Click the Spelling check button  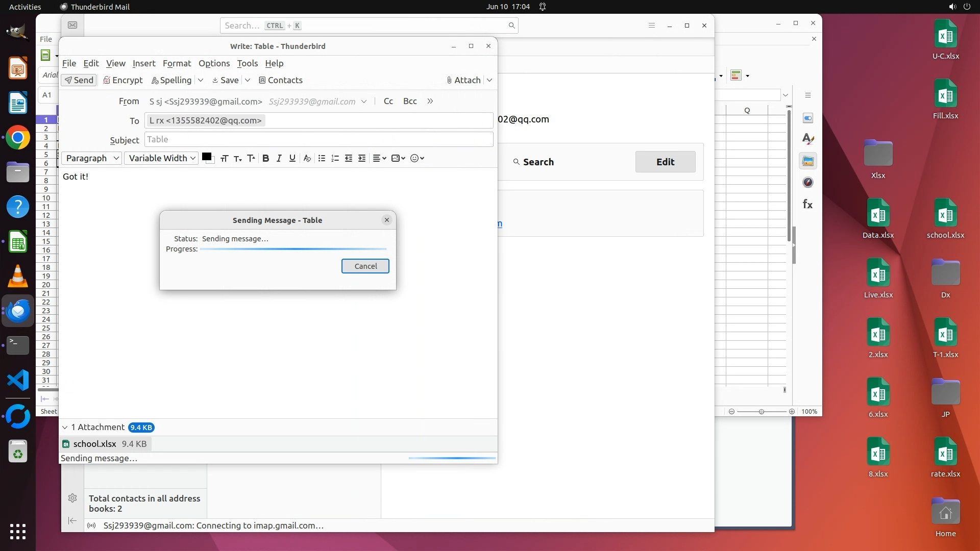pos(171,80)
